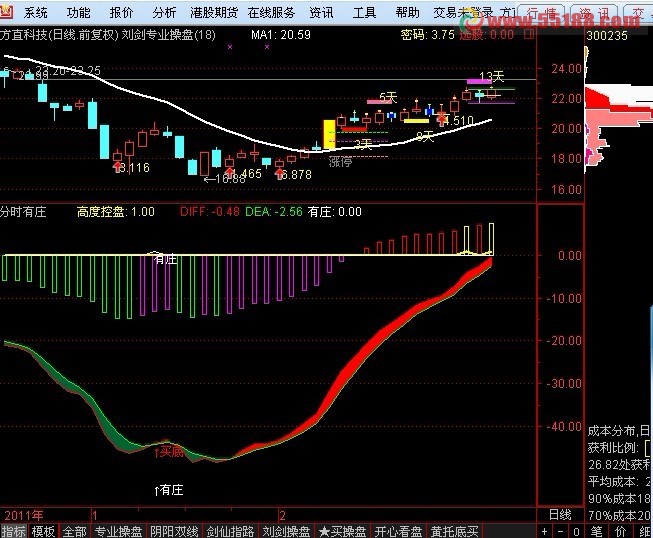Switch to the 阴阳双线 tab
Screen dimensions: 653x538
pyautogui.click(x=174, y=531)
